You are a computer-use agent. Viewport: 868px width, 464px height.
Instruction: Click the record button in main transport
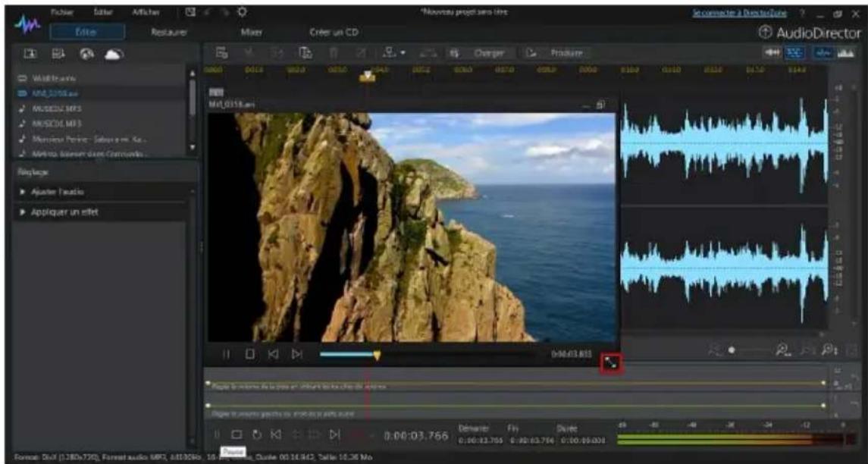click(x=357, y=435)
